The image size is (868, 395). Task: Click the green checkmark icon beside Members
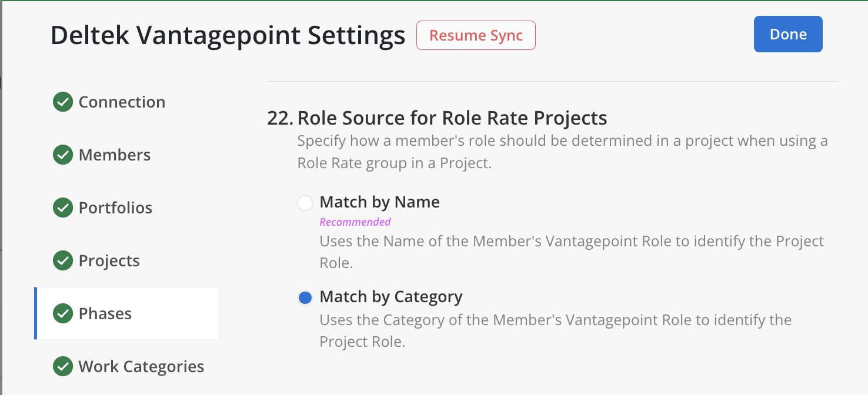(x=63, y=155)
